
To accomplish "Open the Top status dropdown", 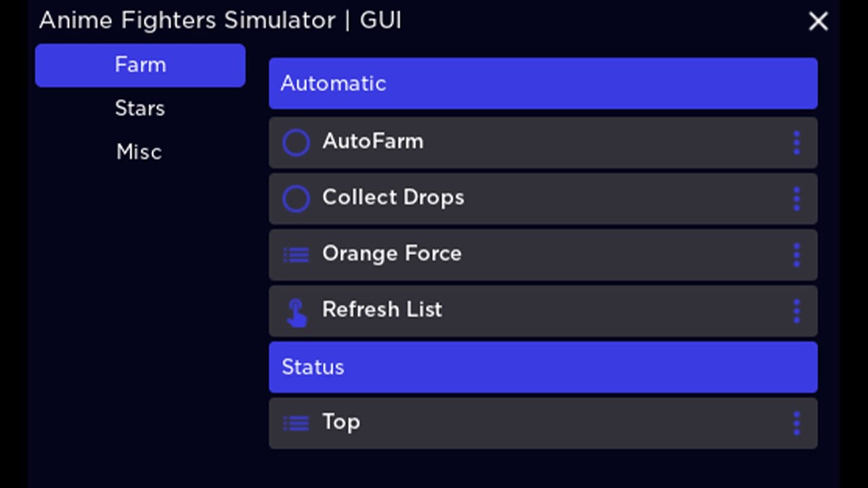I will (542, 423).
